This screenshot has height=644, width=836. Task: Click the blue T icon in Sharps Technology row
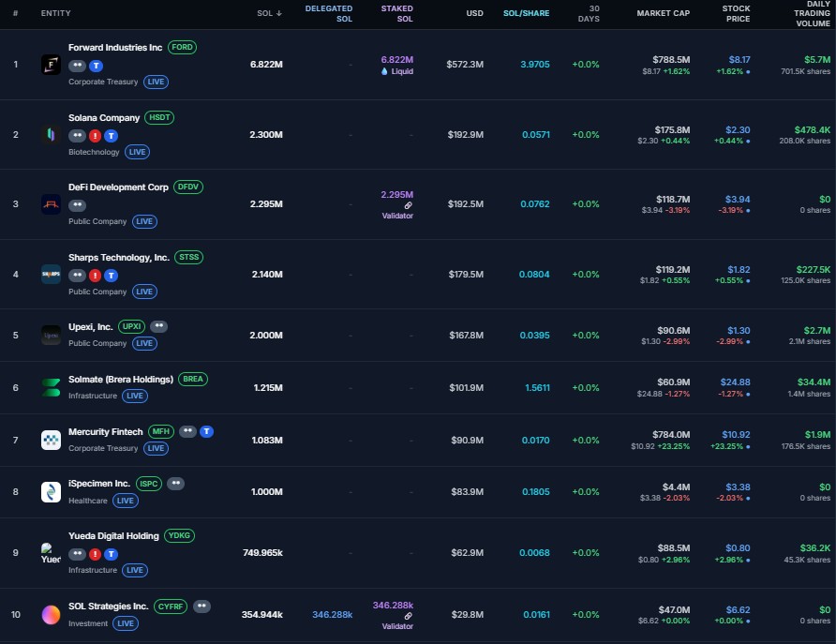[x=111, y=276]
